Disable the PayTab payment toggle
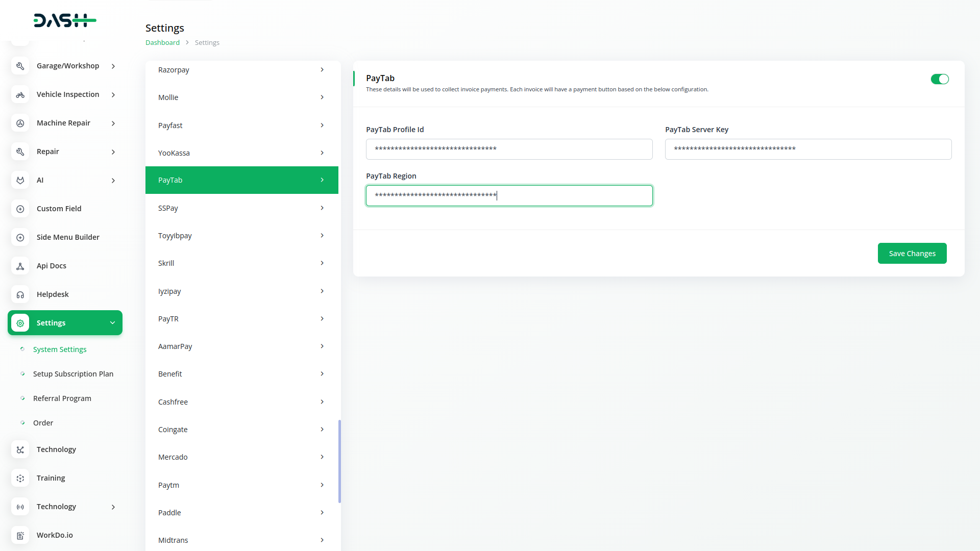Screen dimensions: 980x551 coord(940,79)
